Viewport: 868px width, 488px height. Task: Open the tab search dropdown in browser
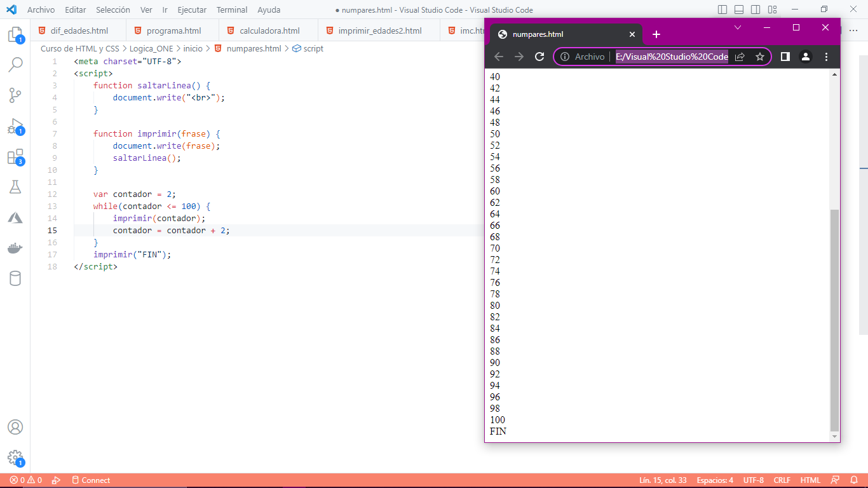click(x=738, y=27)
